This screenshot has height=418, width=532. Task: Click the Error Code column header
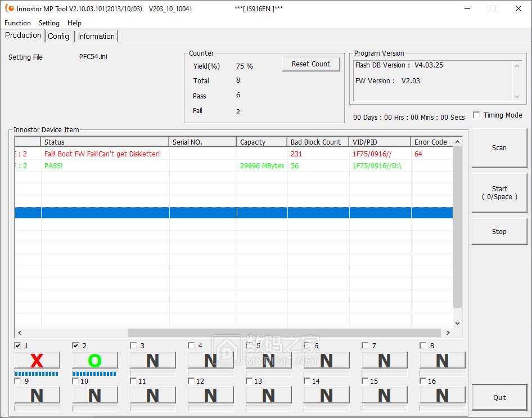[x=432, y=142]
